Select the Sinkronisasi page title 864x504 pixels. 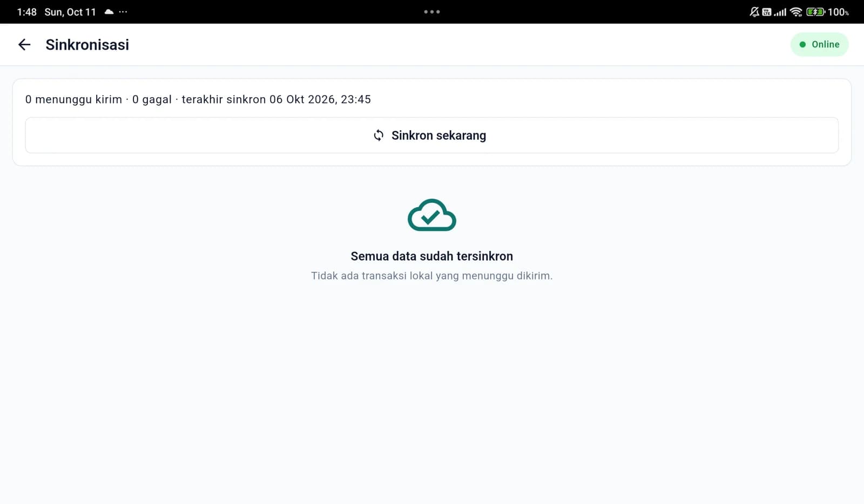pos(87,44)
